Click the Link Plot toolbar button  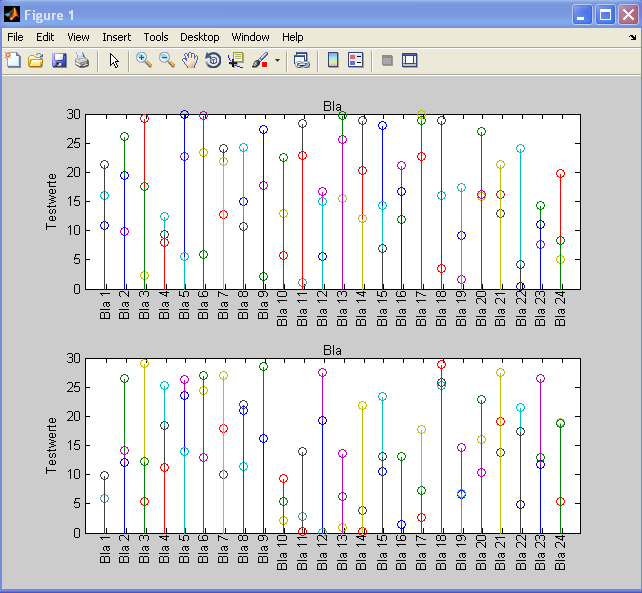(301, 60)
